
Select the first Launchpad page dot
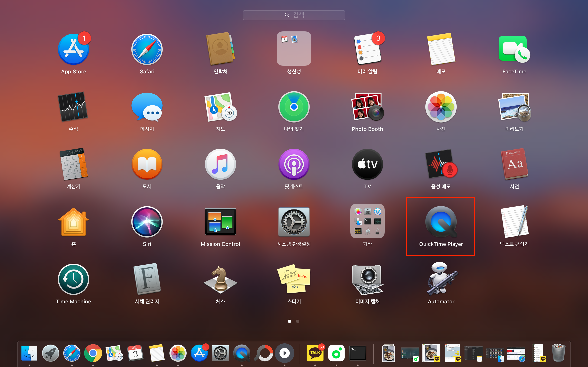(x=289, y=321)
